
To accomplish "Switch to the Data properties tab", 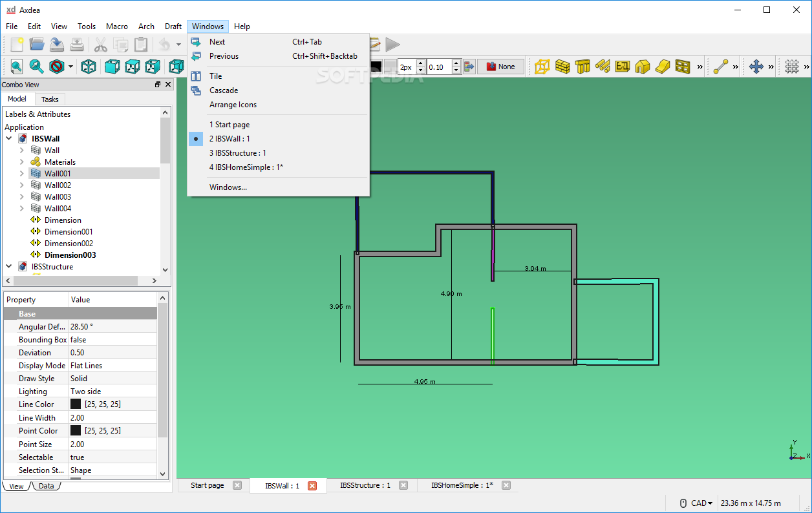I will 46,486.
